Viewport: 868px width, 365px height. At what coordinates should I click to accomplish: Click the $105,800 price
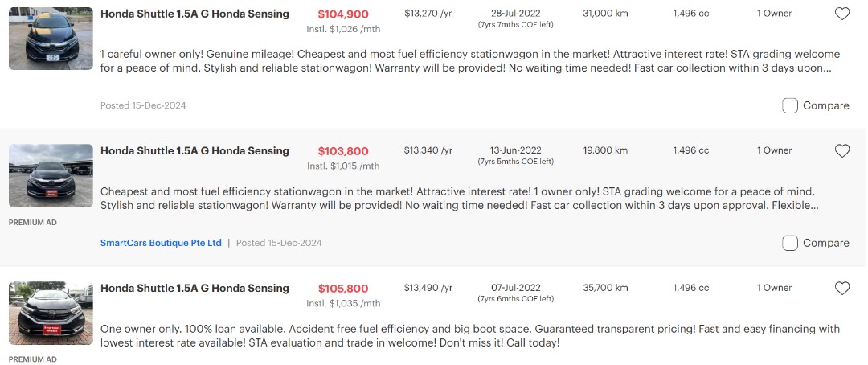(343, 289)
